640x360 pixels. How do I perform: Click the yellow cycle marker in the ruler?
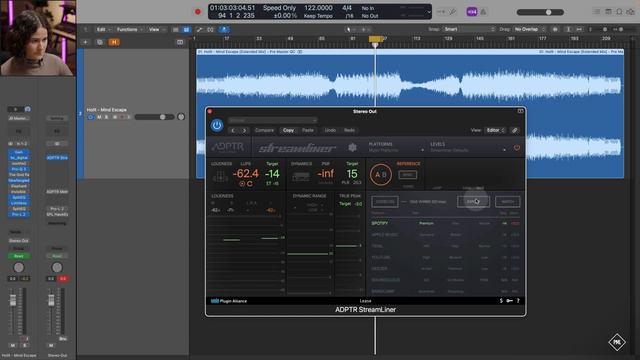tap(376, 39)
